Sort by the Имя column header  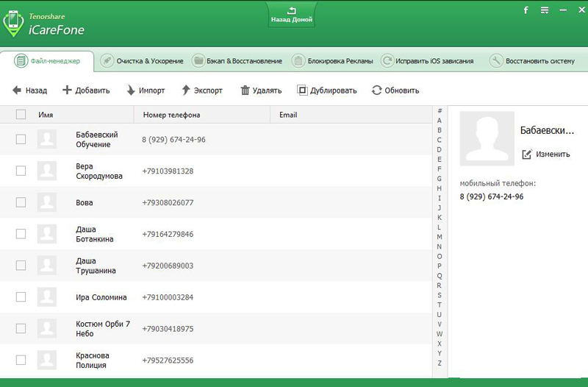click(x=46, y=115)
